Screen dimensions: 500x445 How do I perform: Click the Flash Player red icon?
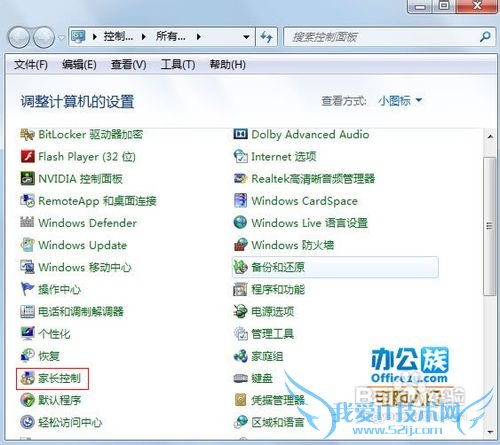pyautogui.click(x=27, y=156)
